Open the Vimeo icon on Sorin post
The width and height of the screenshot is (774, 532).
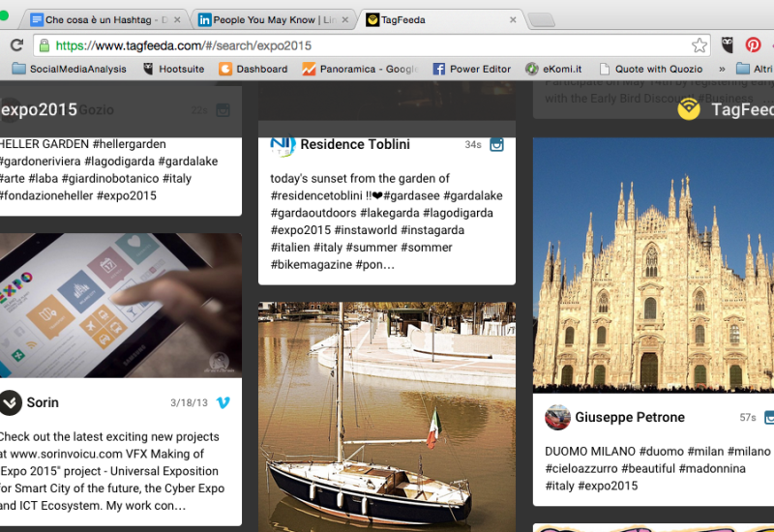223,402
